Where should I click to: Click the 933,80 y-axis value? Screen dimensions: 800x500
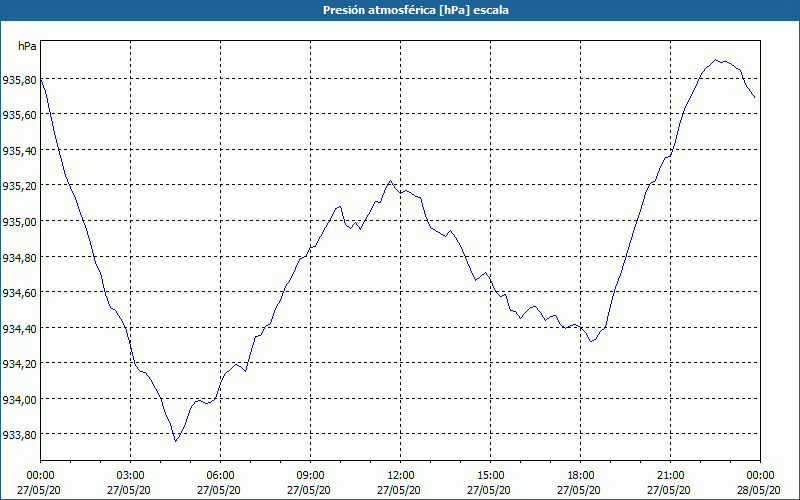click(19, 435)
